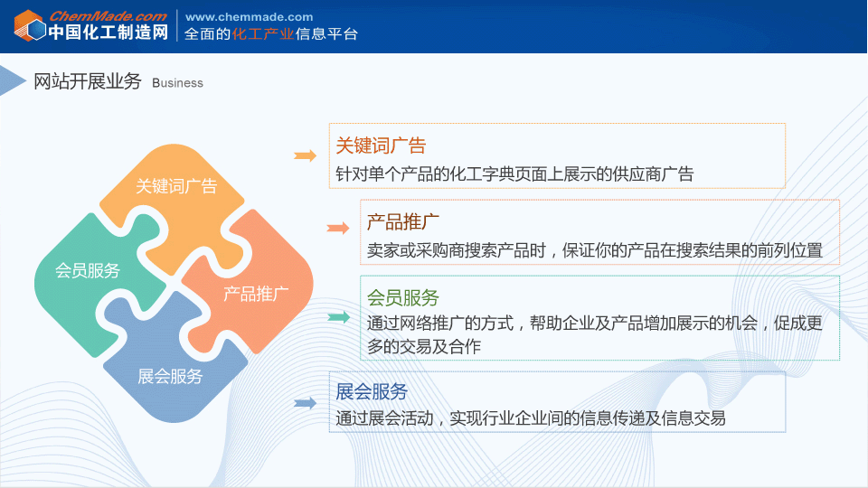Click the Business subtitle label

(x=178, y=83)
